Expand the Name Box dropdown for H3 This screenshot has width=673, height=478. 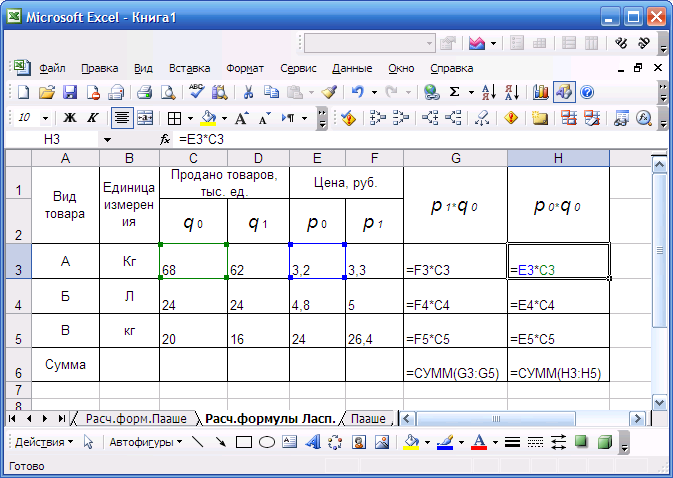click(x=106, y=140)
